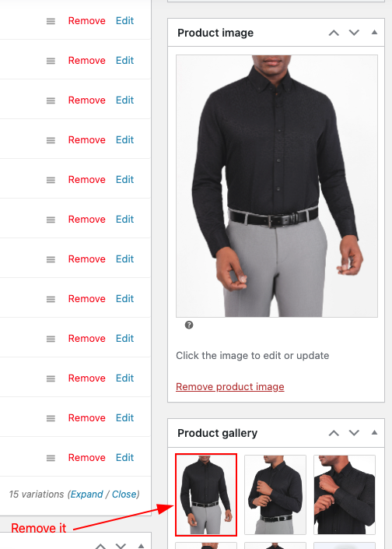This screenshot has width=392, height=549.
Task: Click the help question mark below product image
Action: 189,325
